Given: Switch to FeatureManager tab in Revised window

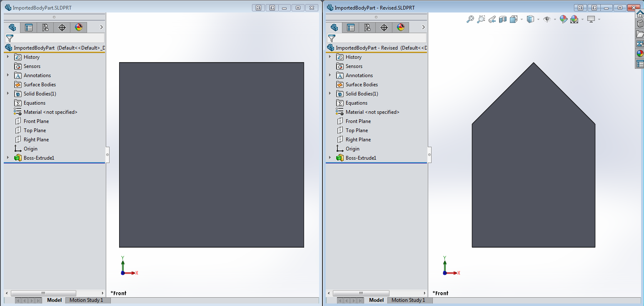Looking at the screenshot, I should [334, 28].
